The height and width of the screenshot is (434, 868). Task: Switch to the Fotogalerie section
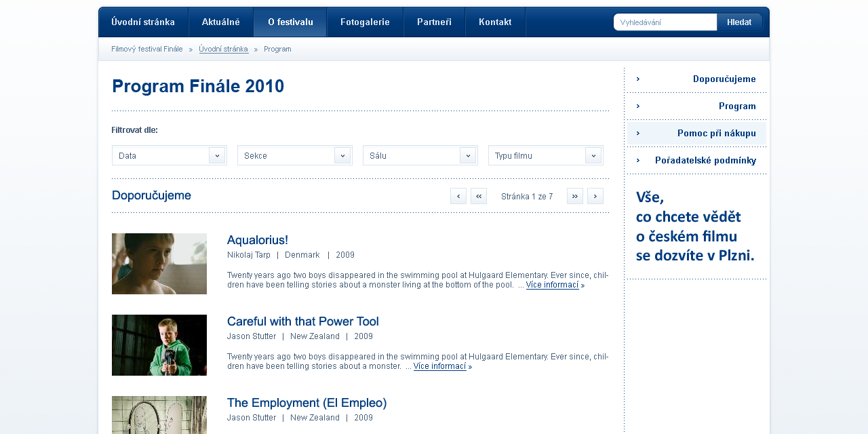coord(365,22)
